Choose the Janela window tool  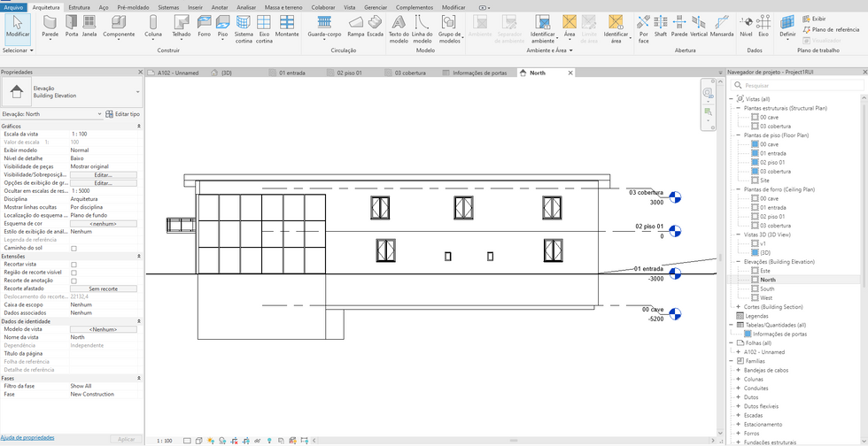89,27
